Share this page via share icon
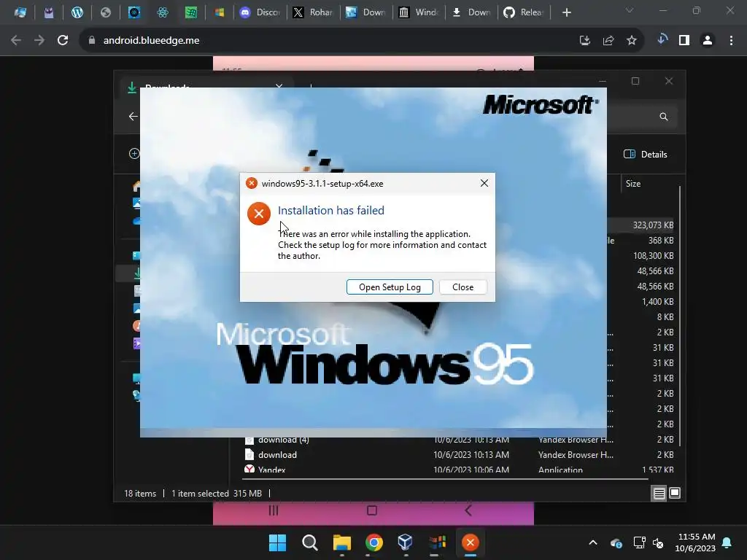This screenshot has width=747, height=560. coord(608,41)
